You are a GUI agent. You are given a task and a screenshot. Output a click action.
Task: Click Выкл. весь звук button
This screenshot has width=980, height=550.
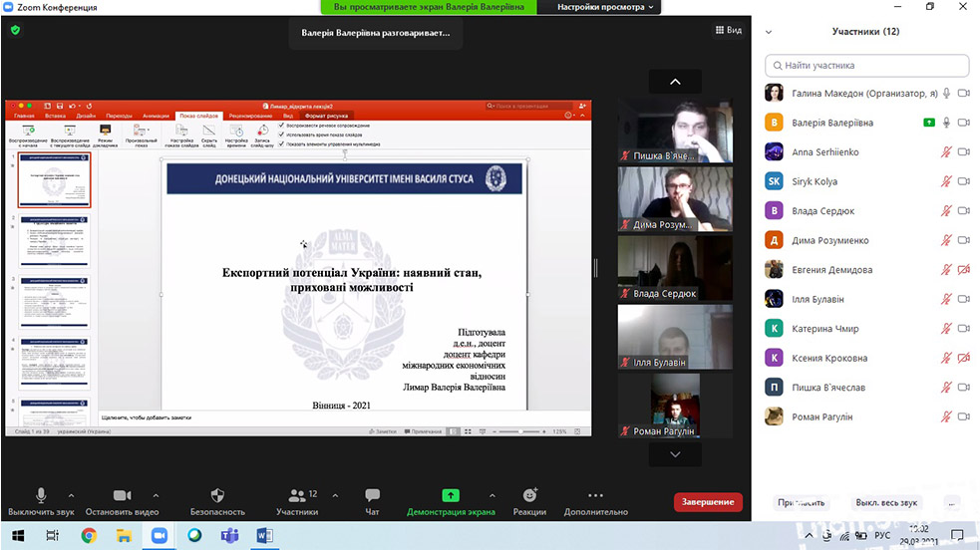pyautogui.click(x=887, y=502)
